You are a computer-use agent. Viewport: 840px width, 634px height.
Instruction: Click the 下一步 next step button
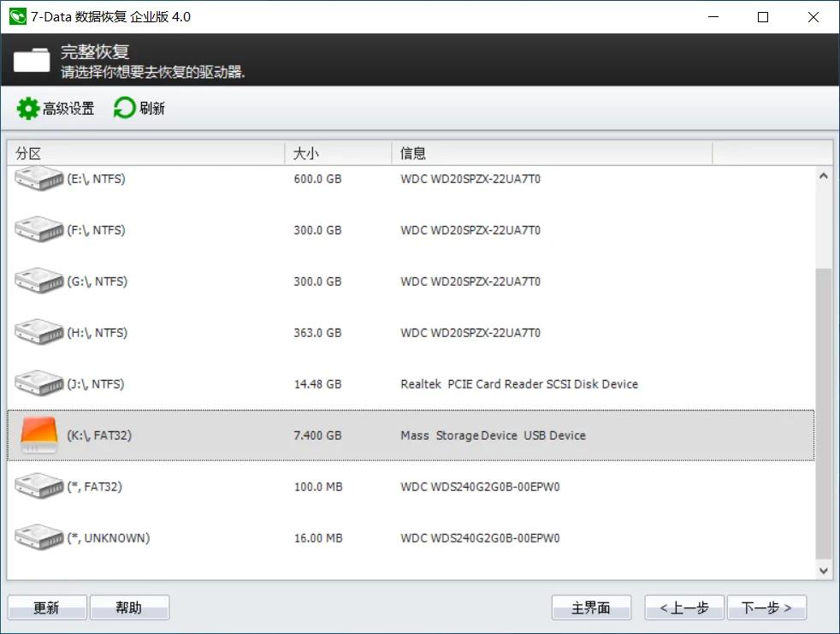point(767,607)
